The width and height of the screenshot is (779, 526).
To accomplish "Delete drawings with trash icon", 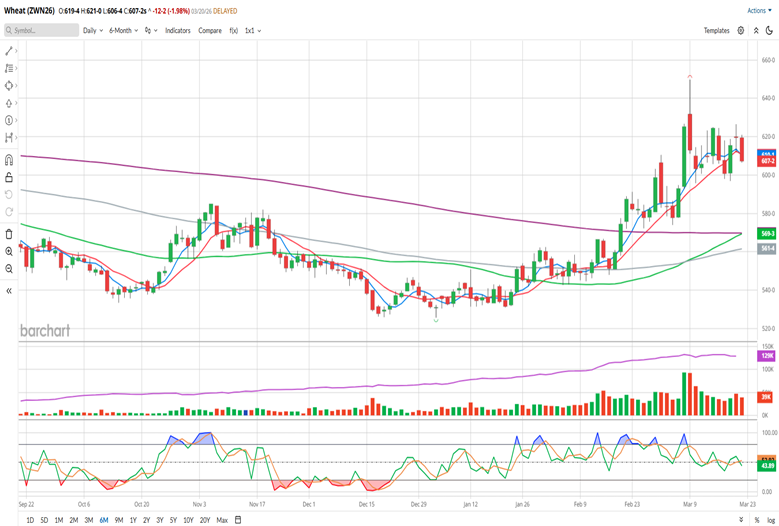I will click(x=9, y=234).
